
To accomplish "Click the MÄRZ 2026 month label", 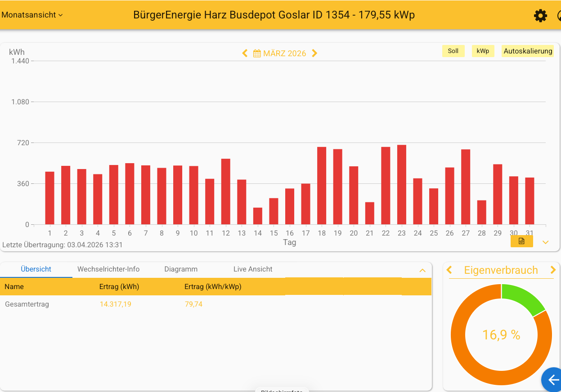I will 284,53.
